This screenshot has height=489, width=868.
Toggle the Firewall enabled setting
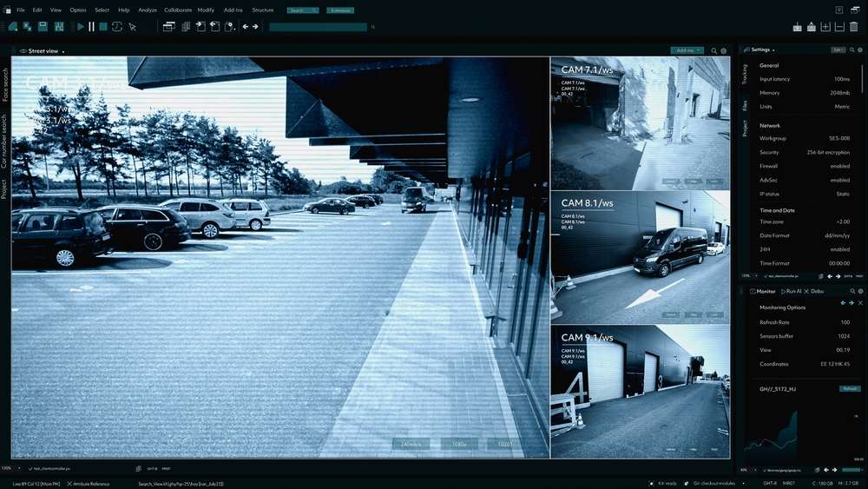839,166
